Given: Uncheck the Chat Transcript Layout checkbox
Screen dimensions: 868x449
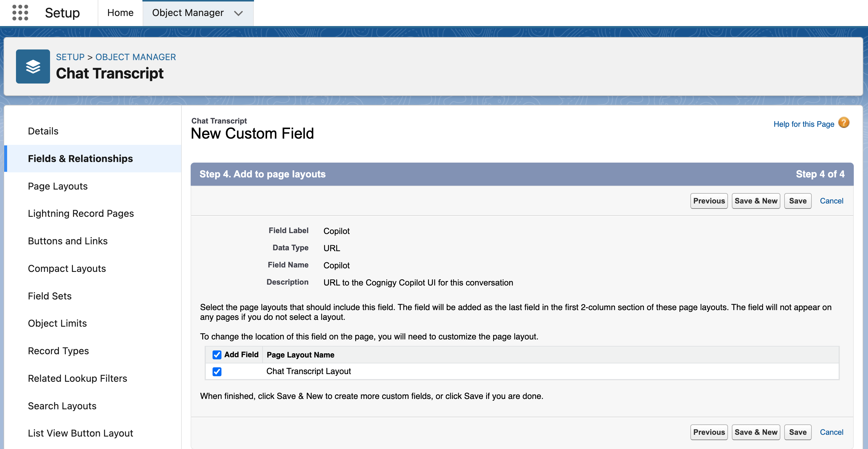Looking at the screenshot, I should coord(217,371).
